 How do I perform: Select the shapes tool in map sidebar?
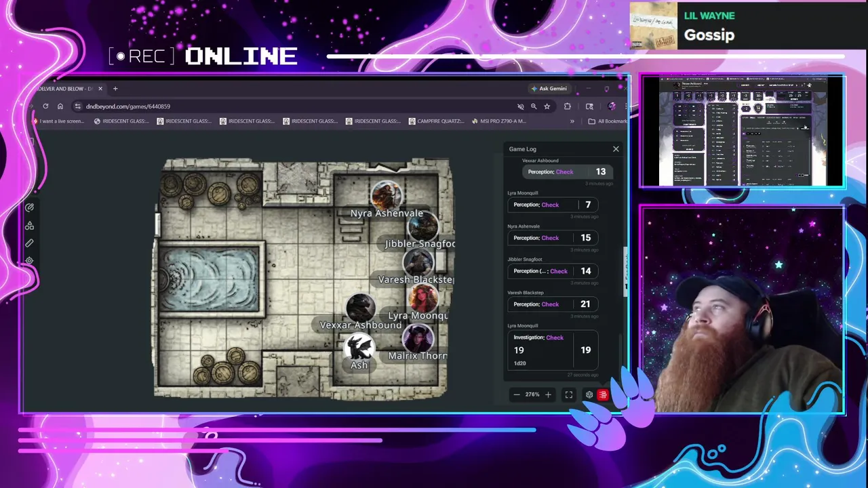29,226
